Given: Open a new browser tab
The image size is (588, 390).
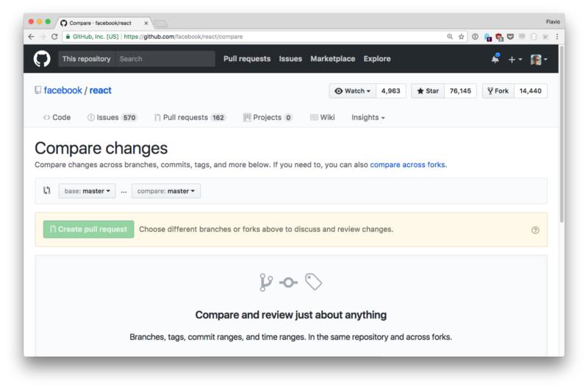Looking at the screenshot, I should (161, 24).
